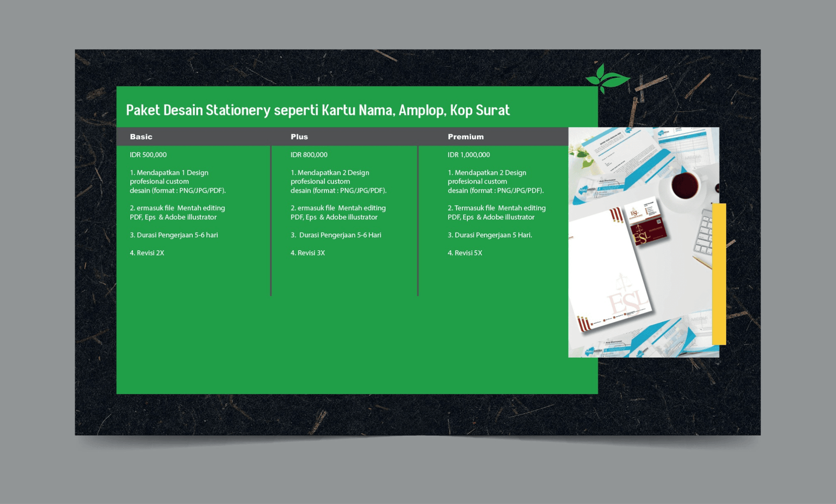The height and width of the screenshot is (504, 836).
Task: Click the IDR 800,000 price
Action: [309, 155]
